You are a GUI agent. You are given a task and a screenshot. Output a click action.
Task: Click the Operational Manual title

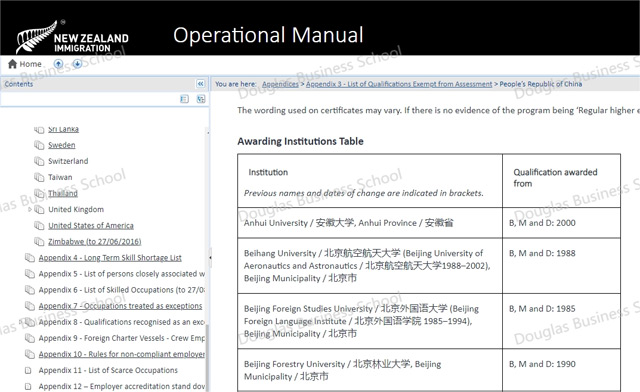(x=268, y=35)
